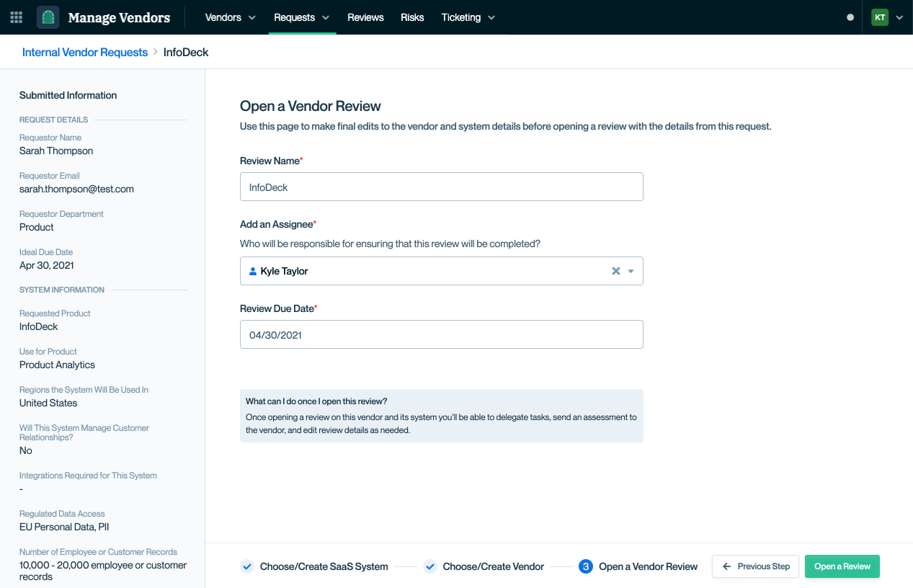Screen dimensions: 913x588
Task: Click the REQUEST DETAILS section label
Action: pyautogui.click(x=54, y=120)
